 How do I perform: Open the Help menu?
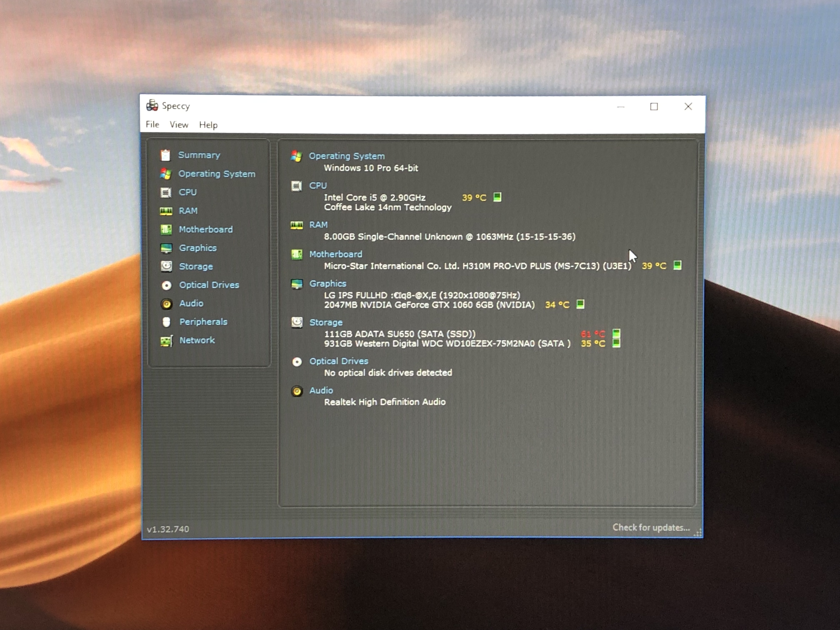click(x=208, y=125)
